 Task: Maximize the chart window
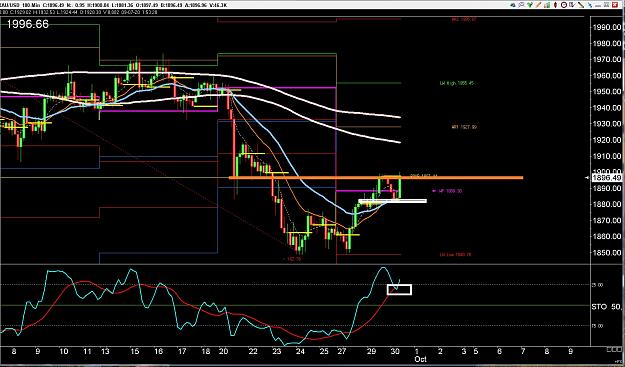(606, 5)
